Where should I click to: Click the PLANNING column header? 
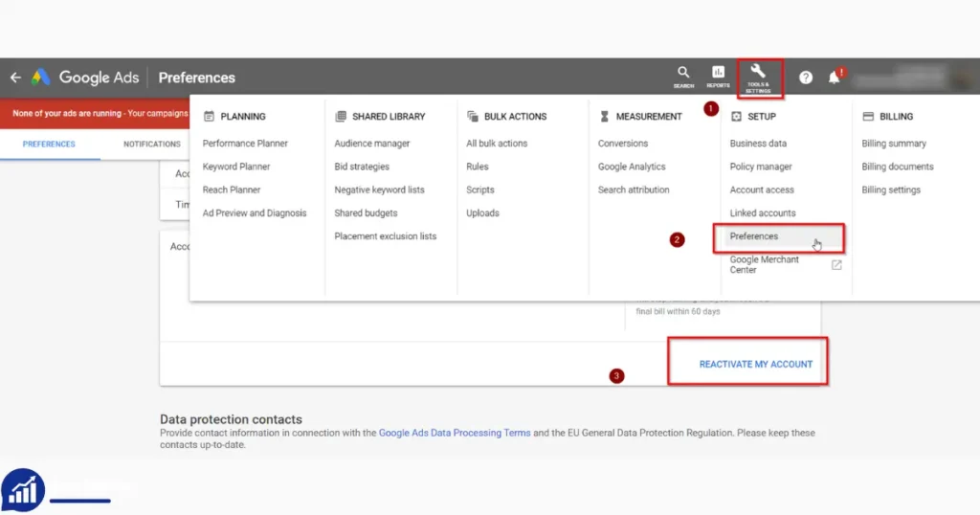(x=243, y=116)
